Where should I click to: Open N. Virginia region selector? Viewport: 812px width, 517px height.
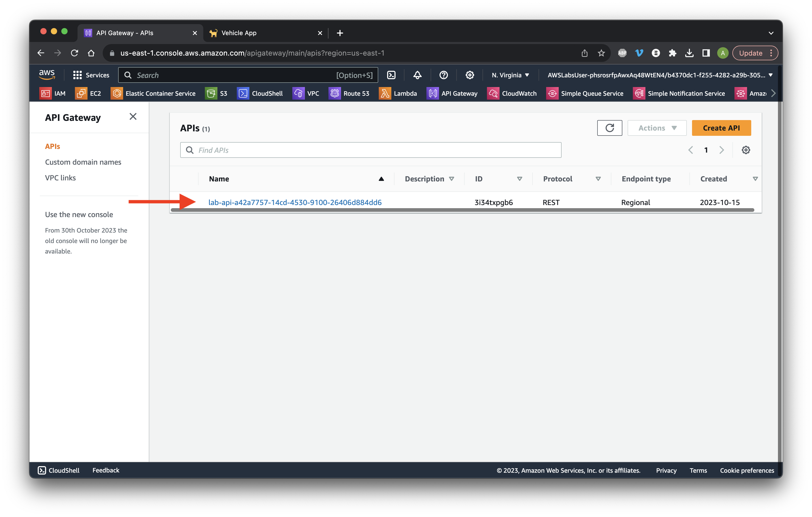coord(510,75)
